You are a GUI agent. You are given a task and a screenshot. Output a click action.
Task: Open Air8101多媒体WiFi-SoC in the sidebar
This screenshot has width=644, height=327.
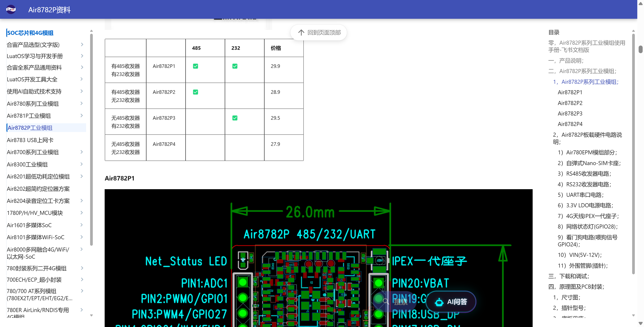(36, 237)
